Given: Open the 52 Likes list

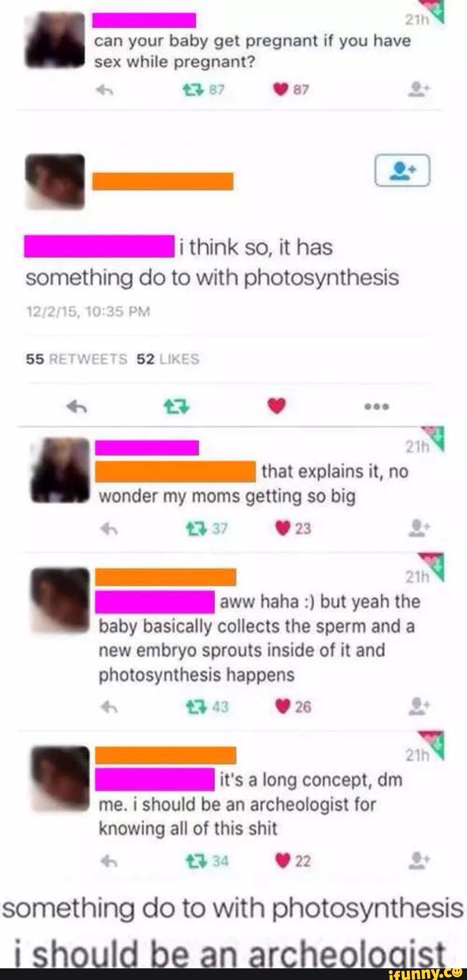Looking at the screenshot, I should click(x=168, y=359).
